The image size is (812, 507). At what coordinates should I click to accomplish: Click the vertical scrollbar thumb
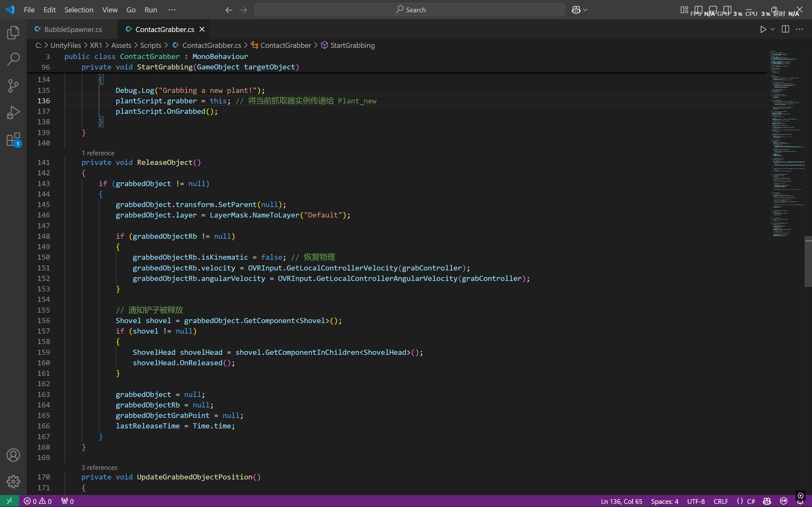pos(808,262)
